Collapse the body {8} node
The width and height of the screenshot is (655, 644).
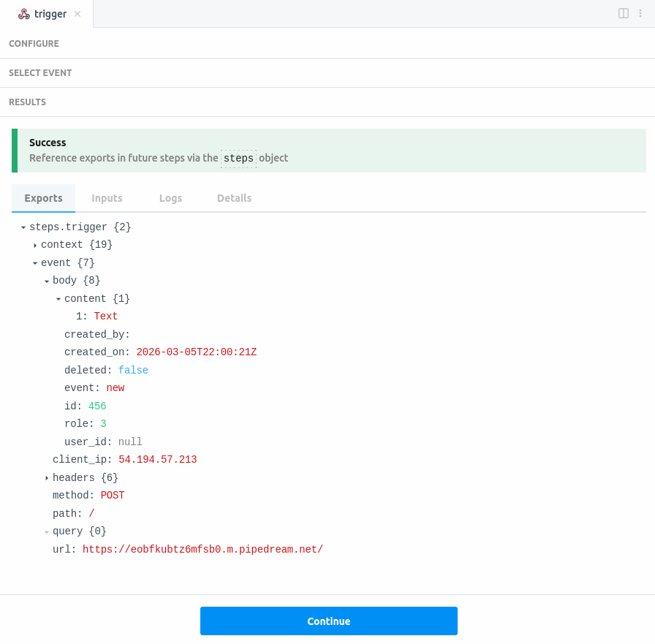[x=47, y=280]
